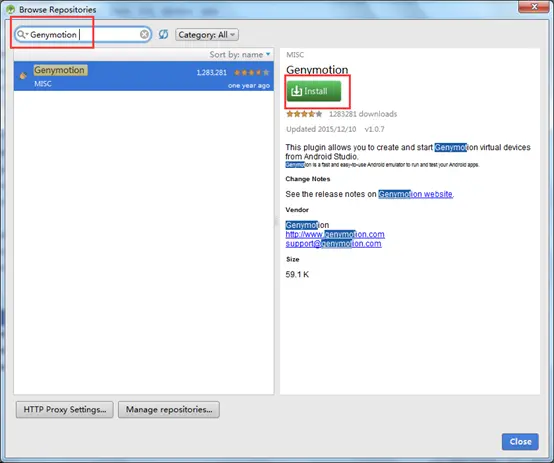
Task: Select the Genymotion plugin row in list
Action: pos(143,76)
